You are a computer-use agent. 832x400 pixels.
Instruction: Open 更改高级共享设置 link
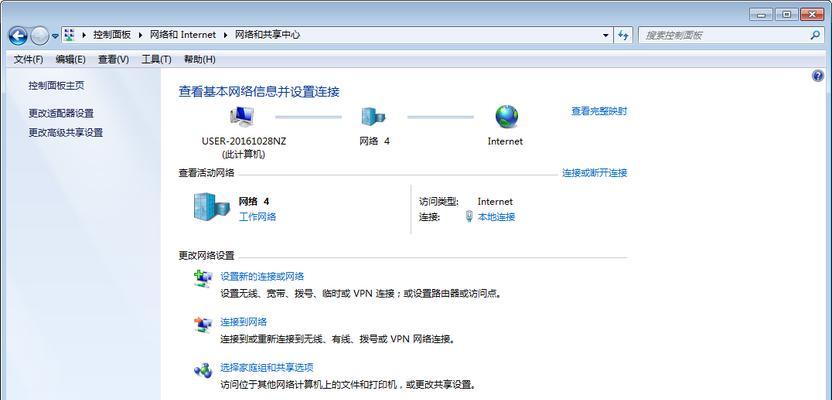tap(66, 133)
